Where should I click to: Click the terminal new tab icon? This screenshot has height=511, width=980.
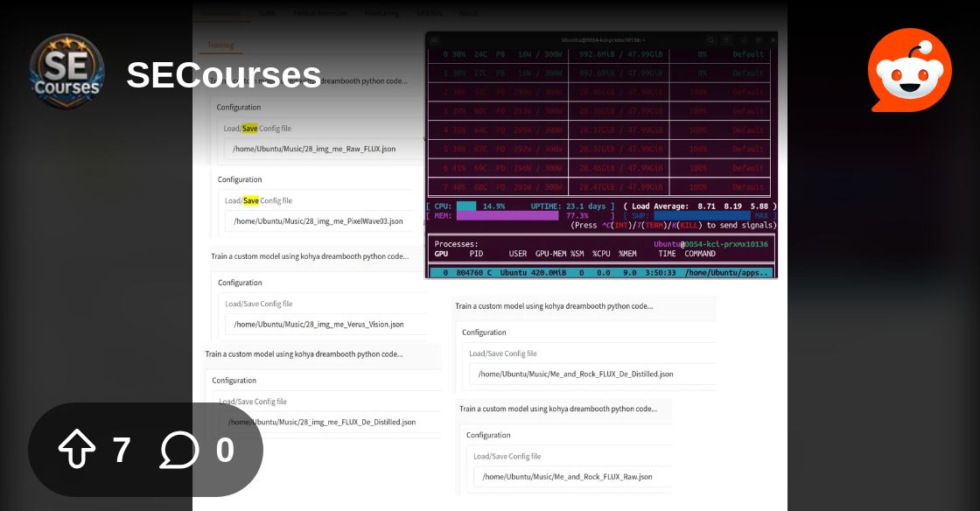pos(435,40)
